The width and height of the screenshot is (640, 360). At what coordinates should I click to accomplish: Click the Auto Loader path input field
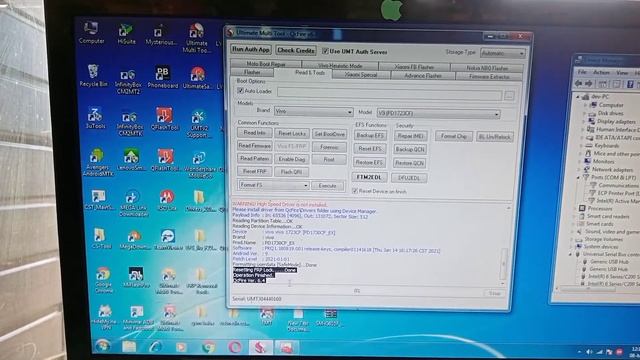(x=389, y=94)
